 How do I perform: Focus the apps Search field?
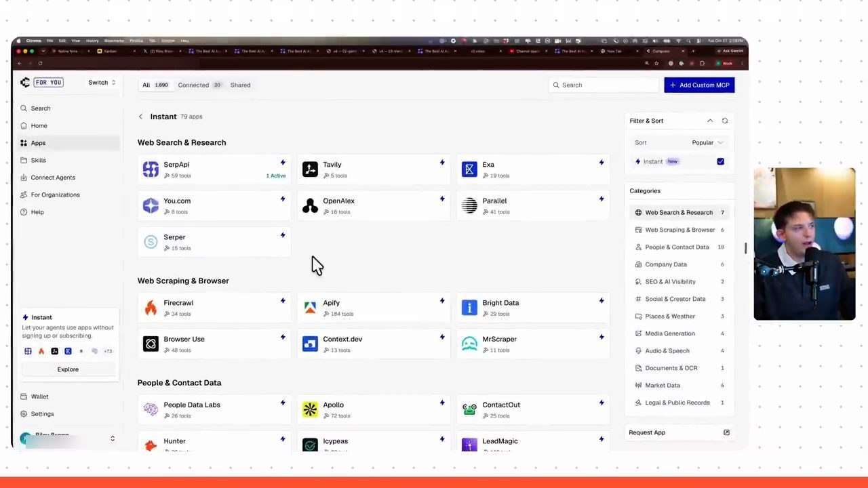pyautogui.click(x=604, y=85)
